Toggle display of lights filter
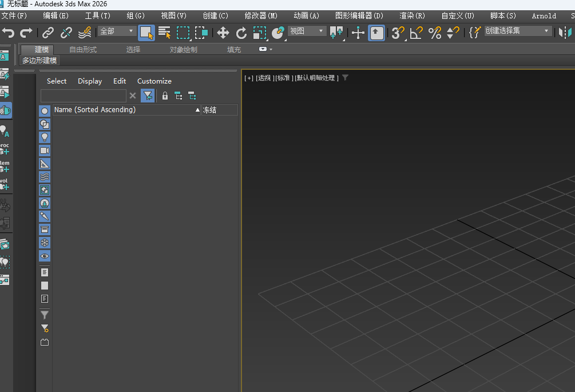575x392 pixels. pos(45,137)
